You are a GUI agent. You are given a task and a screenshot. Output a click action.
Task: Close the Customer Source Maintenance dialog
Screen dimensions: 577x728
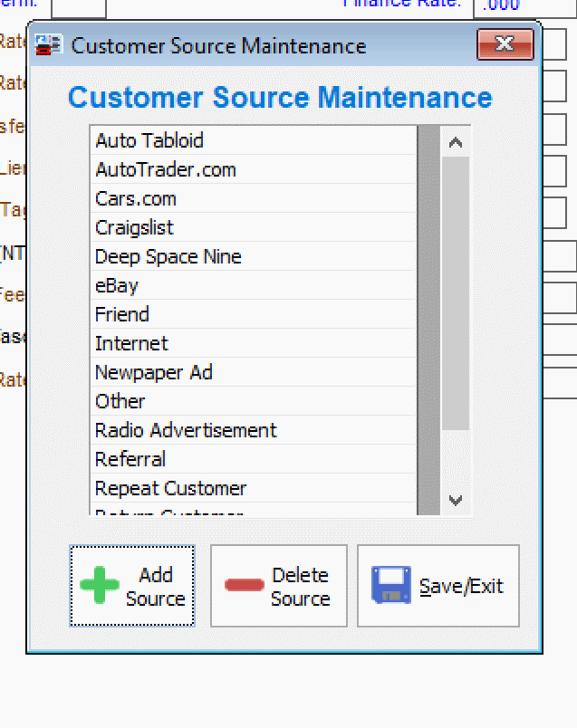tap(505, 44)
